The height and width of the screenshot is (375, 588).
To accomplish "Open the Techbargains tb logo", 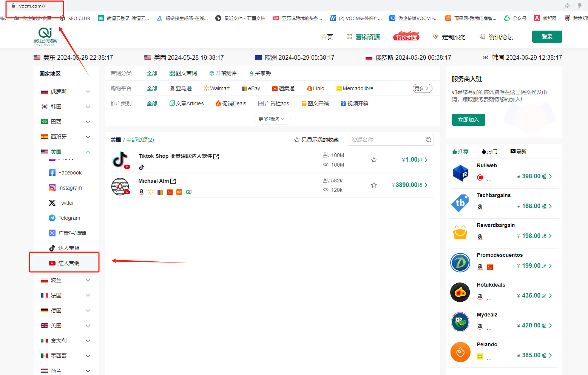I will 460,203.
